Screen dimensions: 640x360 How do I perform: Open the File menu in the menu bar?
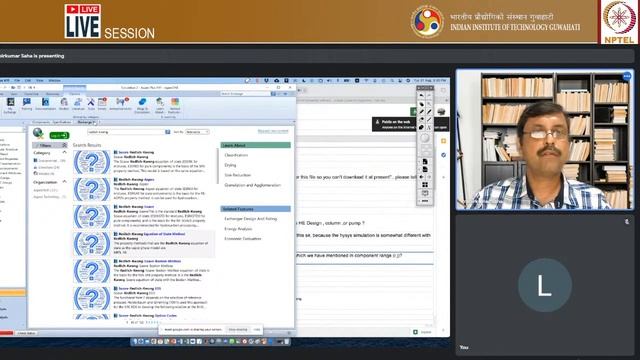(17, 80)
